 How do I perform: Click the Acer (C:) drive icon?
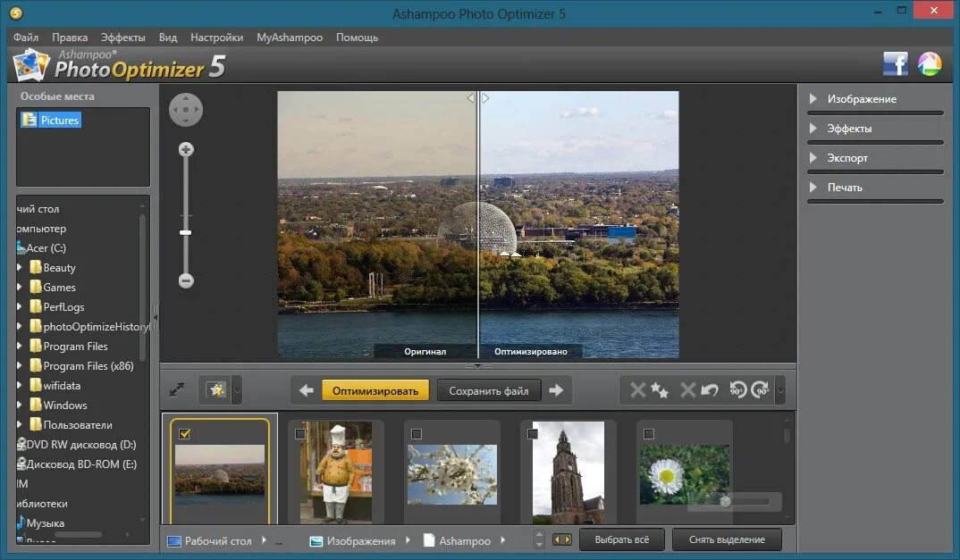21,248
